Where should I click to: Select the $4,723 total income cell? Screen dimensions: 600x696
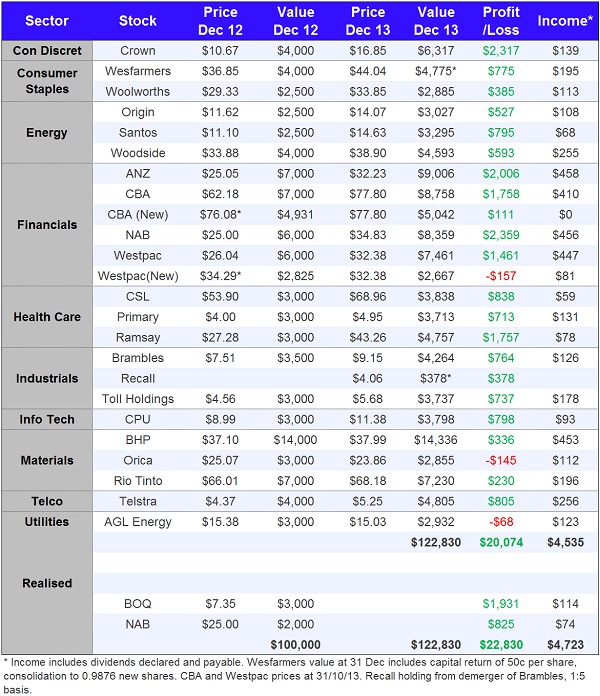click(565, 645)
